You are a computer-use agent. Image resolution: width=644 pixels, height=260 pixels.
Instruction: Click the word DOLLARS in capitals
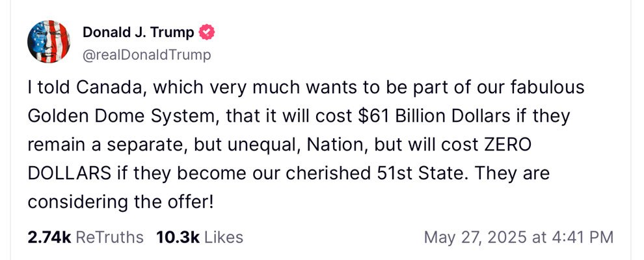click(69, 173)
